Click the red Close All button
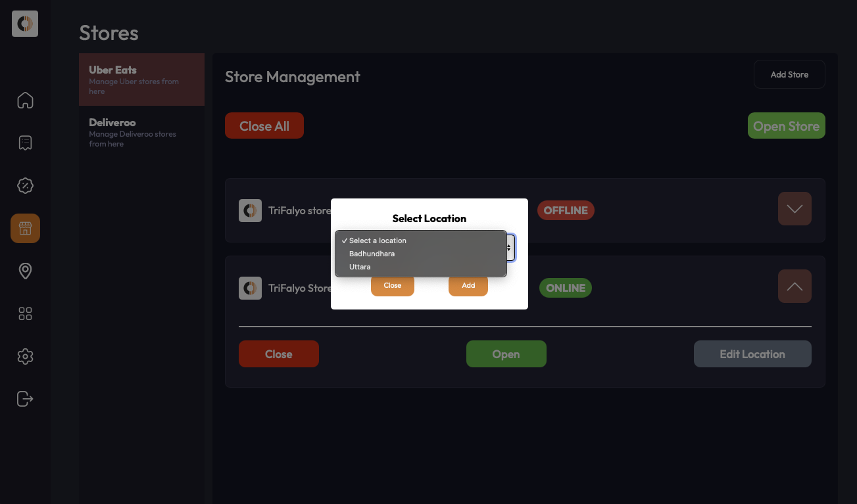This screenshot has height=504, width=857. pos(264,126)
